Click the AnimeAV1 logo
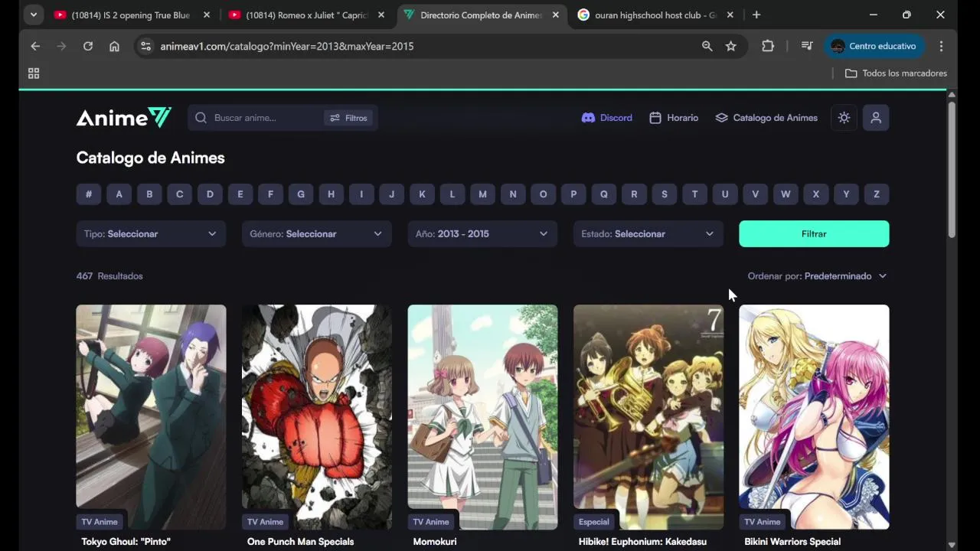This screenshot has height=551, width=980. 124,118
